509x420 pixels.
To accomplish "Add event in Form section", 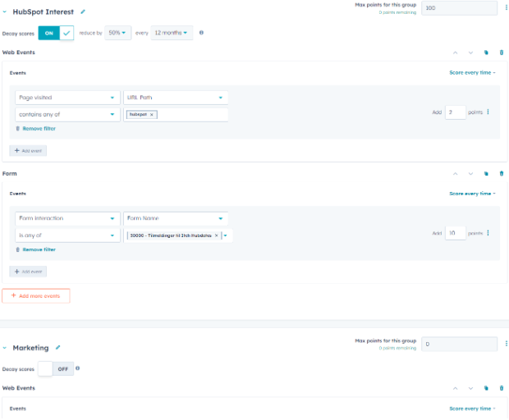I will coord(28,272).
